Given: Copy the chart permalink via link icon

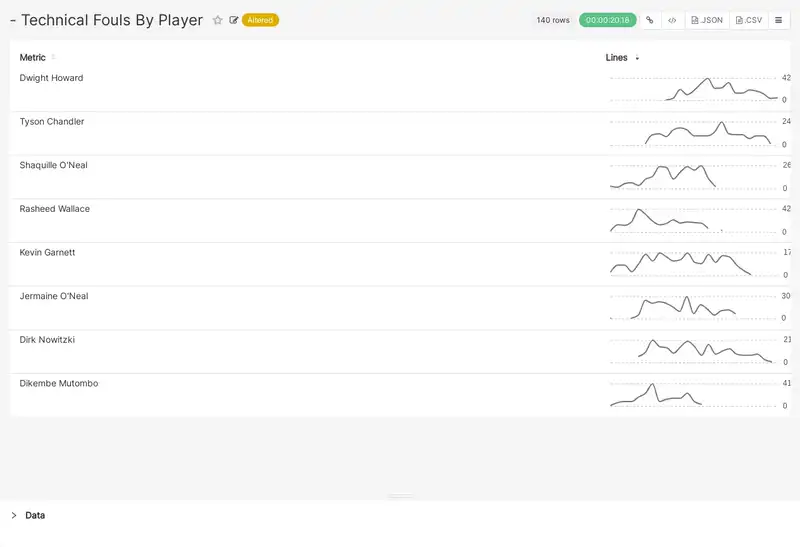Looking at the screenshot, I should click(x=649, y=20).
